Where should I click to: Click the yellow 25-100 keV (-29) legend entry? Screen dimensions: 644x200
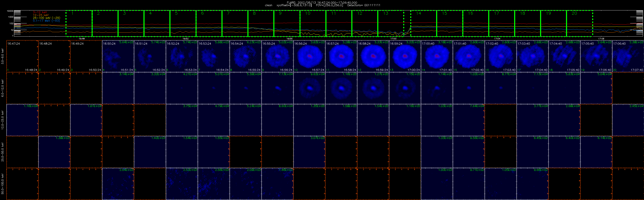coord(47,18)
